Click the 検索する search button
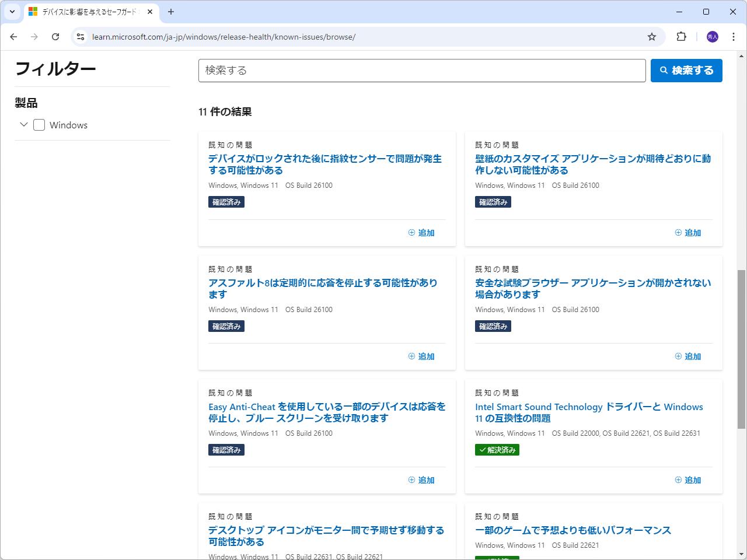 686,71
